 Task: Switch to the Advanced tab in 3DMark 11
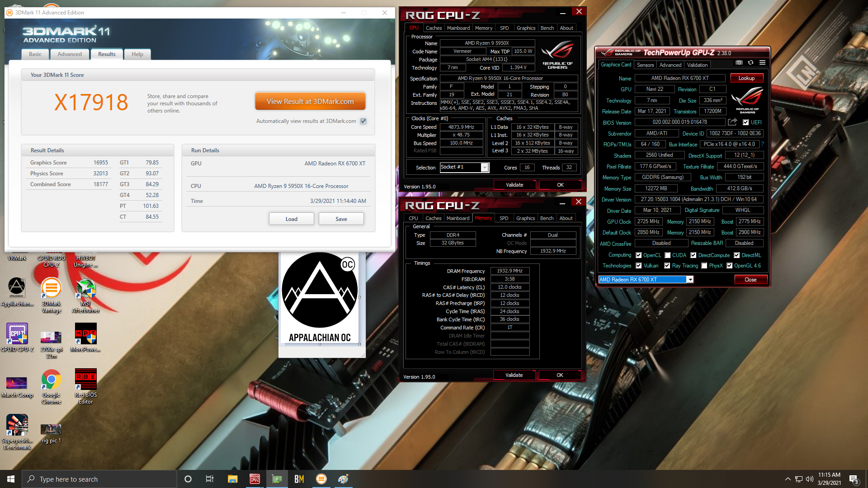pyautogui.click(x=70, y=54)
